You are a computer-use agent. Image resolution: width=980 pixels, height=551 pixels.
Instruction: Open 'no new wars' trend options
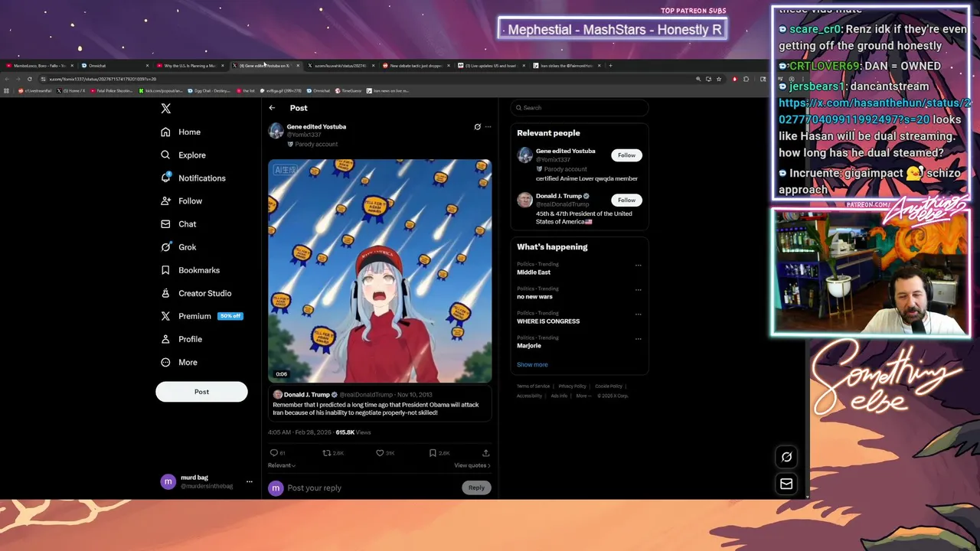639,290
